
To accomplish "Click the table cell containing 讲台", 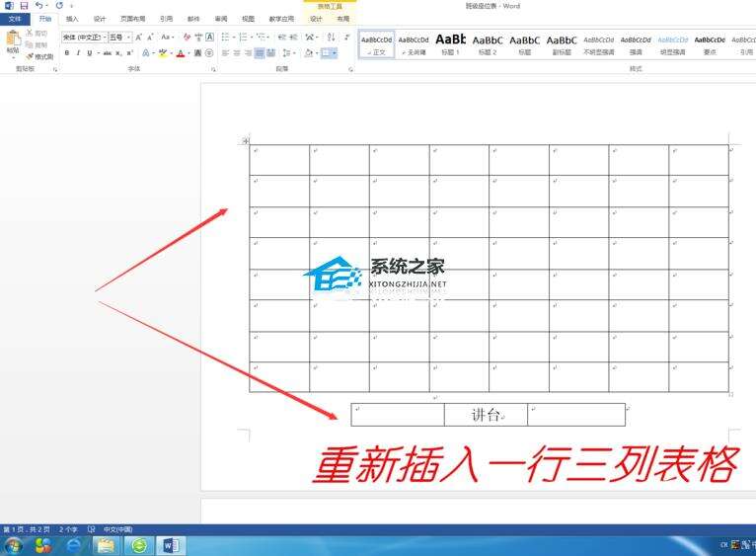I will pyautogui.click(x=486, y=415).
